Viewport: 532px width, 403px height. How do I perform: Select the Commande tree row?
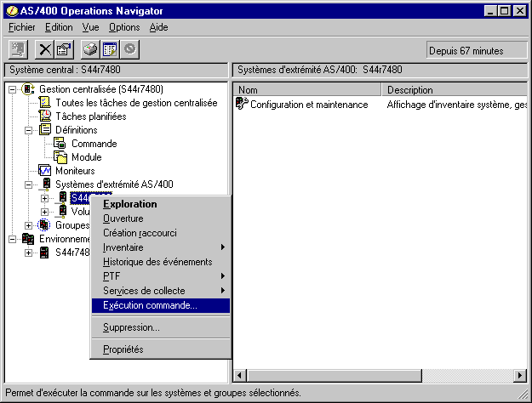point(94,144)
